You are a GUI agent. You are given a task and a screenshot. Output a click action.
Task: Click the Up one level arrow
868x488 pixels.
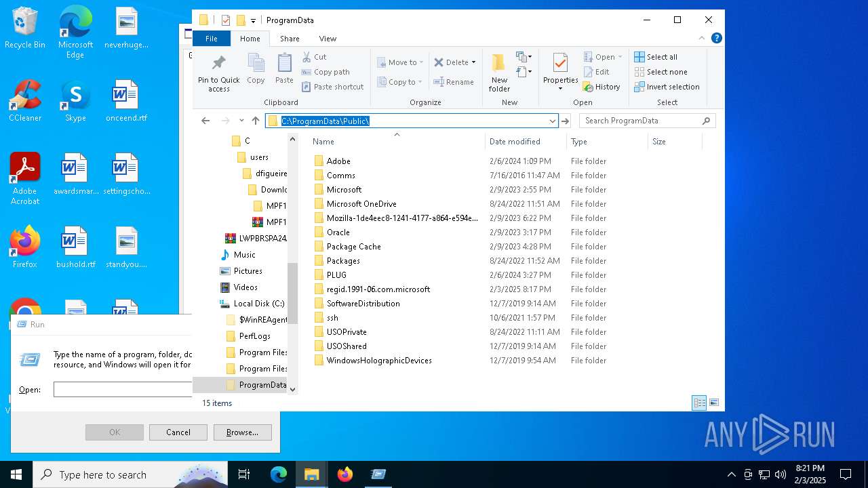tap(255, 121)
